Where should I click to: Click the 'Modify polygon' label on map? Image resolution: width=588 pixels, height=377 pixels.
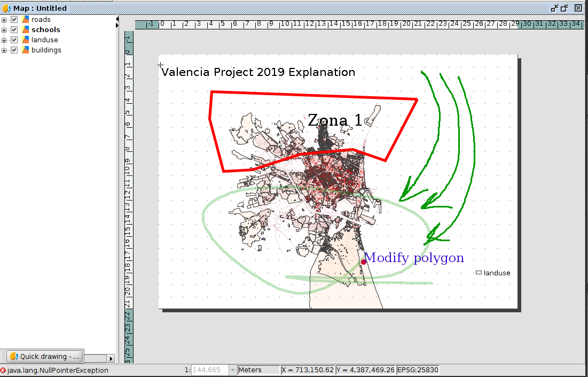[414, 258]
